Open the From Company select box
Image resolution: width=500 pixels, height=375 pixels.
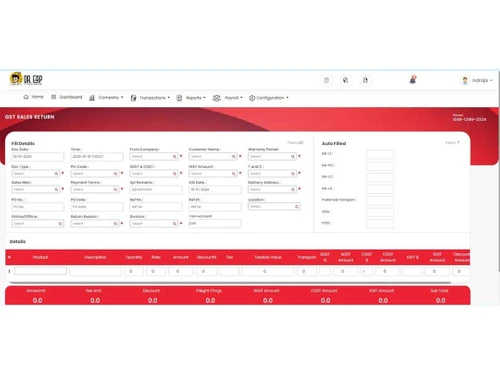click(154, 156)
